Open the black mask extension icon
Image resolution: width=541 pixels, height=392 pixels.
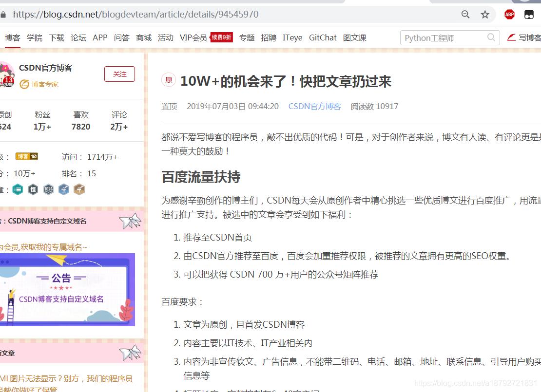click(x=529, y=15)
